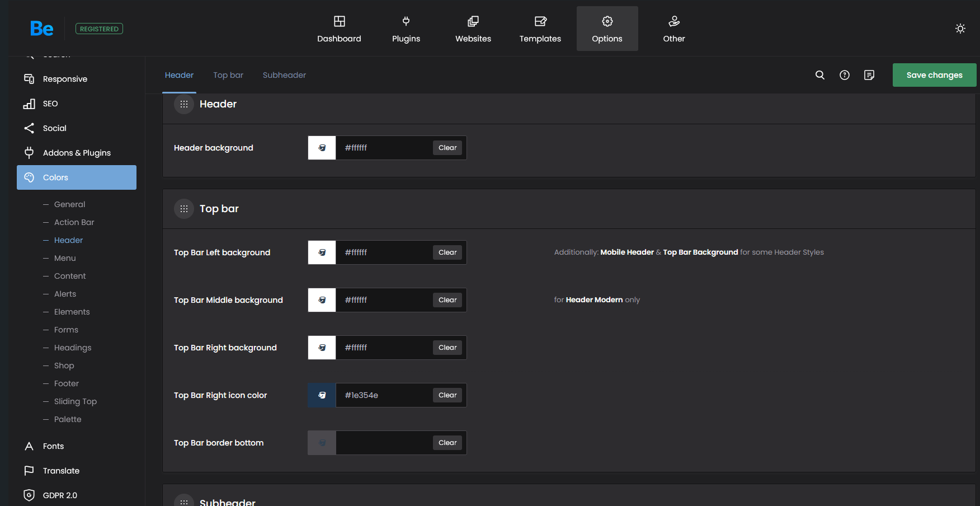Clear the Top Bar Right icon color
This screenshot has width=980, height=506.
[447, 395]
